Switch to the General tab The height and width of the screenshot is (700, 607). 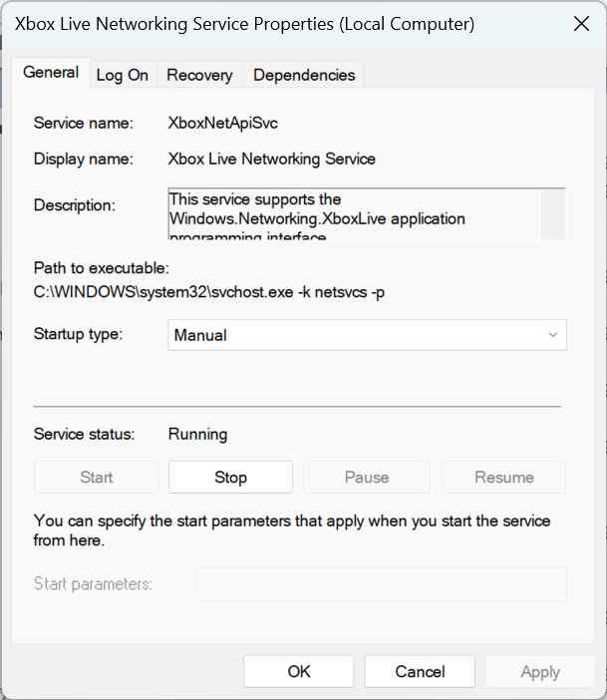pyautogui.click(x=51, y=73)
